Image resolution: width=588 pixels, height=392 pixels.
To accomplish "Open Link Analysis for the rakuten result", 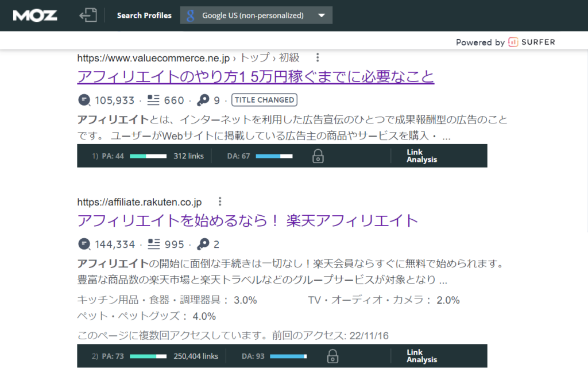I will pyautogui.click(x=422, y=356).
